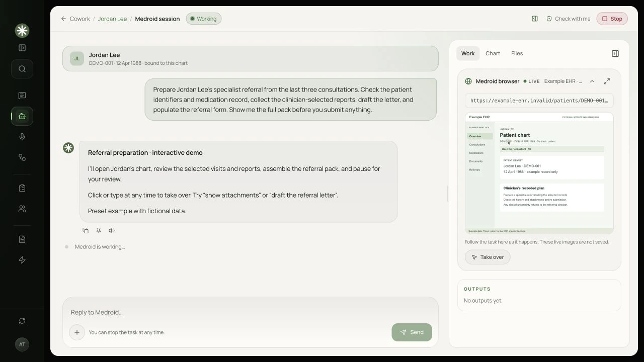Image resolution: width=644 pixels, height=362 pixels.
Task: Collapse the Medroid browser card chevron
Action: click(592, 81)
